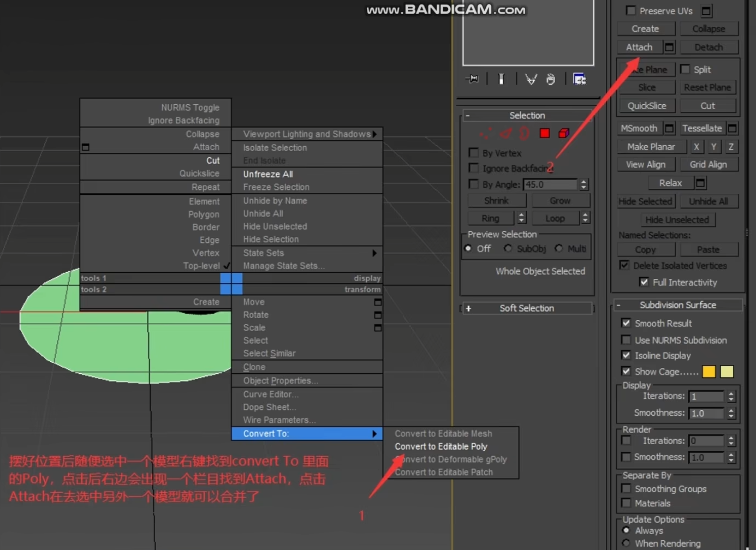Choose Convert to Editable Mesh
Viewport: 756px width, 550px height.
pyautogui.click(x=443, y=434)
